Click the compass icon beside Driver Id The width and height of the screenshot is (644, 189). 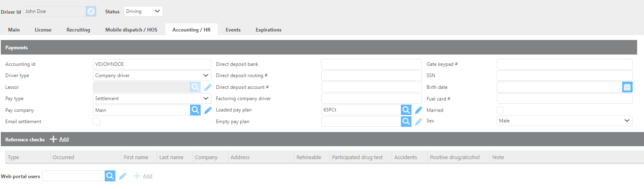pos(91,11)
